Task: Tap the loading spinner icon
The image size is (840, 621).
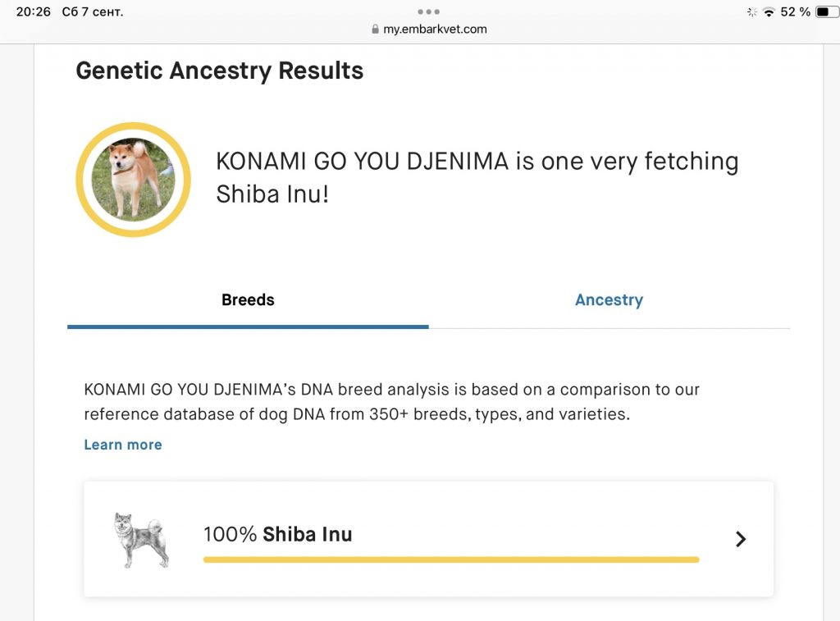Action: pyautogui.click(x=751, y=11)
